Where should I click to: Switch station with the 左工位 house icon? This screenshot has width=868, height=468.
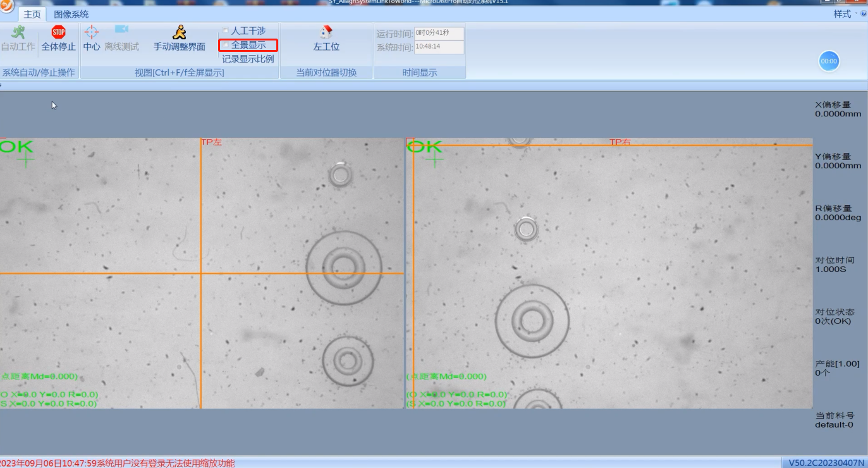tap(326, 32)
